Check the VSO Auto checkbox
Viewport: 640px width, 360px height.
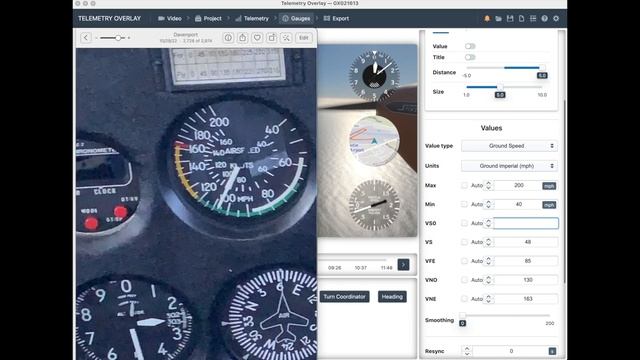click(464, 223)
